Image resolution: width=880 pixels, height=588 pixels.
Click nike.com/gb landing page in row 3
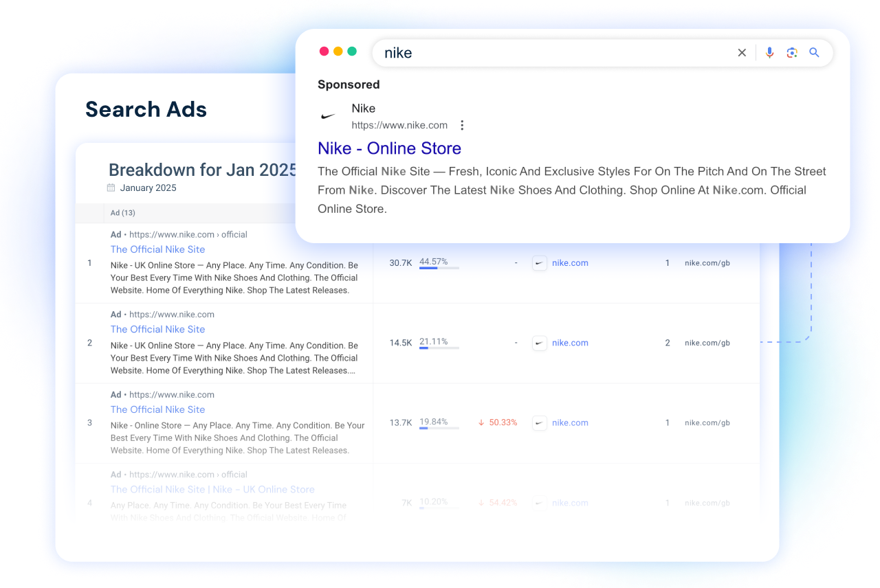point(707,423)
